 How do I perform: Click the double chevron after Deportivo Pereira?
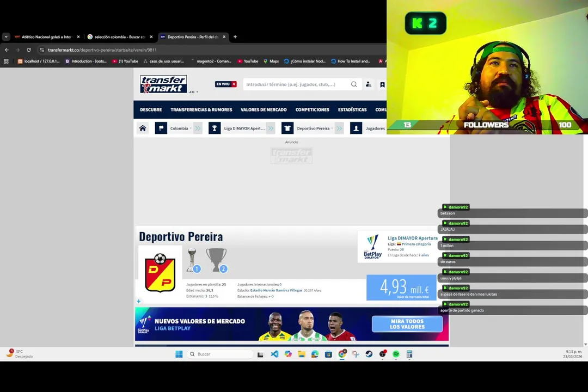[339, 128]
